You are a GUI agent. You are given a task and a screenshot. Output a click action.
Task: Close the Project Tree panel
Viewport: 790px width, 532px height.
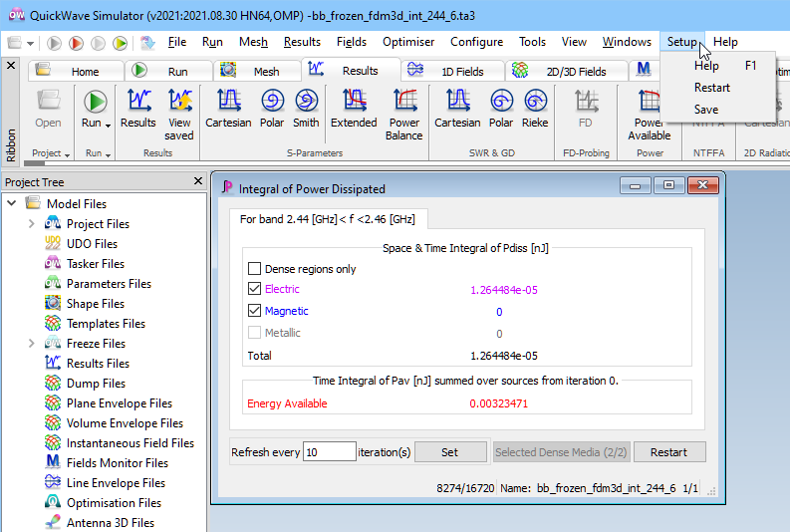click(198, 181)
